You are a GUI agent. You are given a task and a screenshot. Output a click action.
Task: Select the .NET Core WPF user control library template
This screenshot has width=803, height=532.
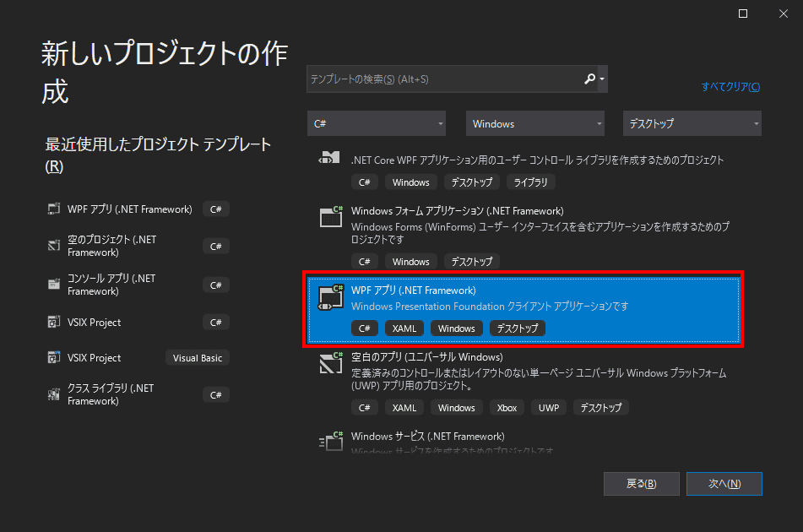click(x=524, y=171)
